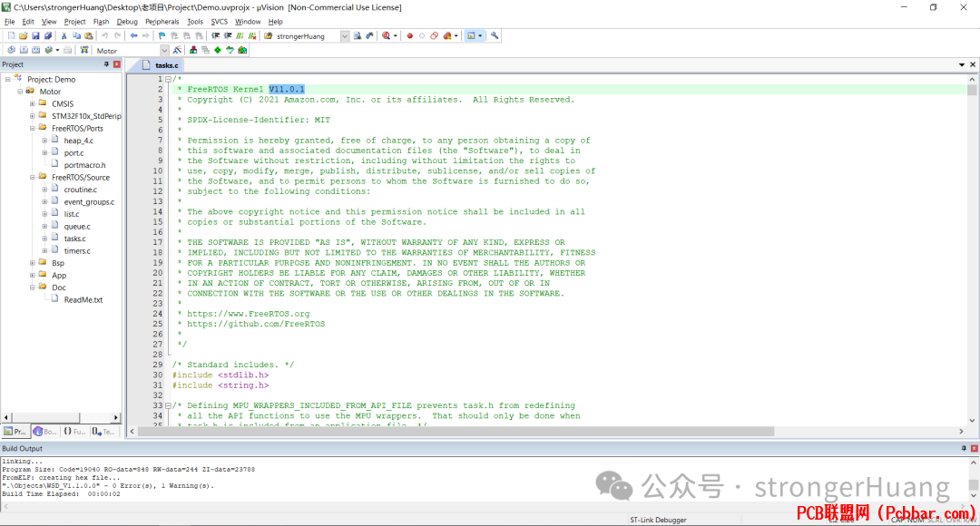This screenshot has width=980, height=526.
Task: Save the current file with the disk icon
Action: click(x=35, y=36)
